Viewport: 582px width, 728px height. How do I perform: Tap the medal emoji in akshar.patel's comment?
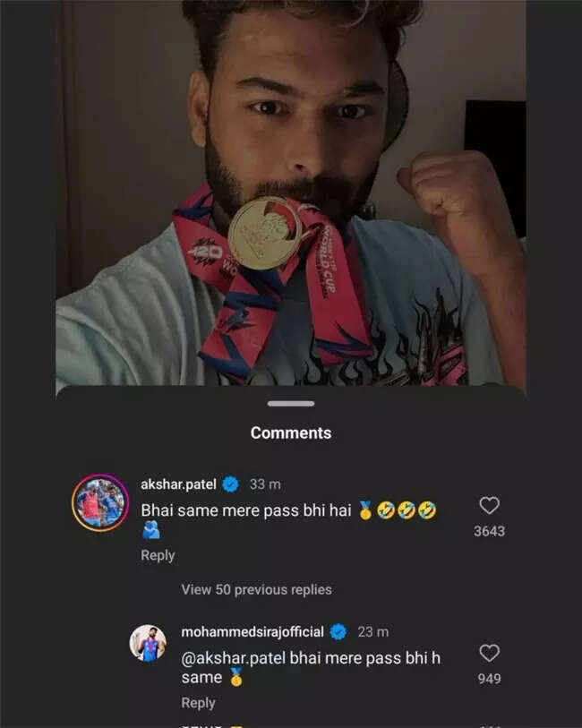click(x=365, y=510)
